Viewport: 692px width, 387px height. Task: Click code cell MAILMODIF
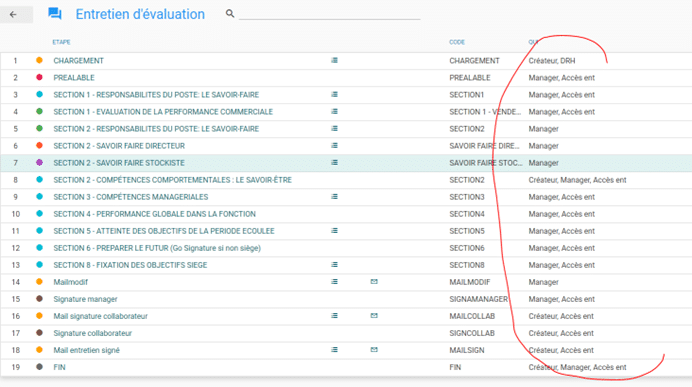tap(470, 282)
